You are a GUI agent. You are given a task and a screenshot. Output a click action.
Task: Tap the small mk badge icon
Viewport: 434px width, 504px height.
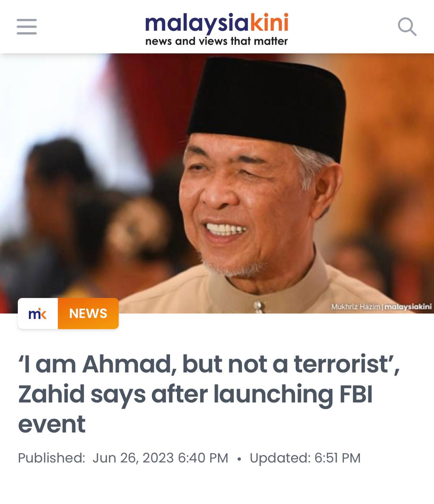pyautogui.click(x=38, y=313)
